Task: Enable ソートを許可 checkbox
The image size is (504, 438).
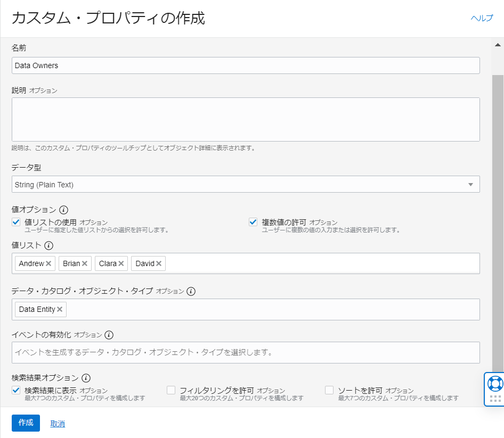Action: (329, 390)
